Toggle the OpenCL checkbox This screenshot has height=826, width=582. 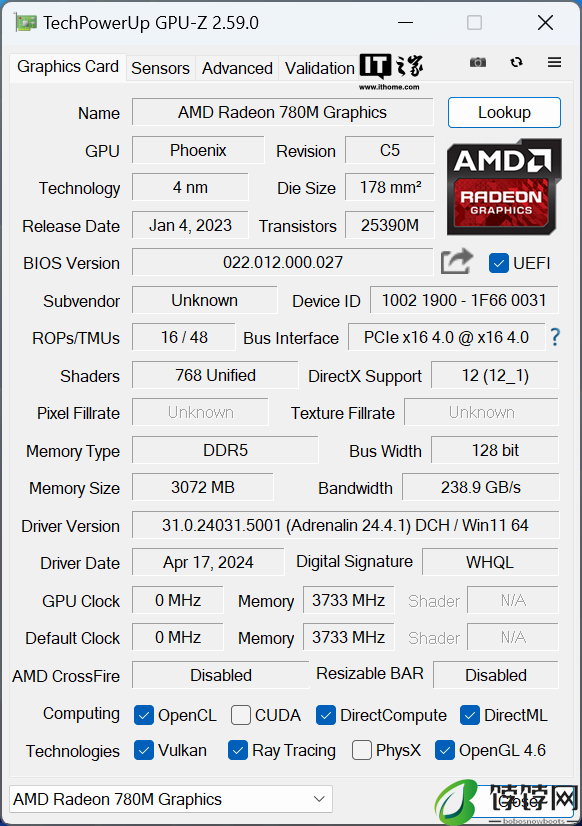143,715
